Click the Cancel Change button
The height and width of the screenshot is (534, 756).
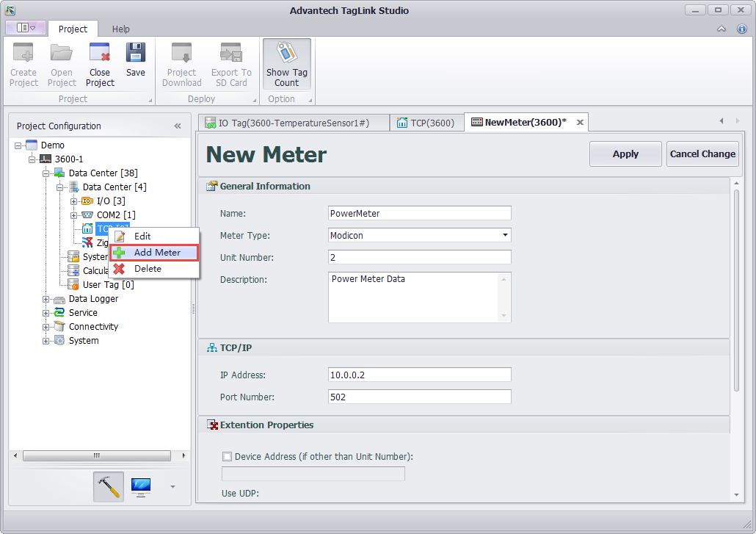(x=702, y=154)
